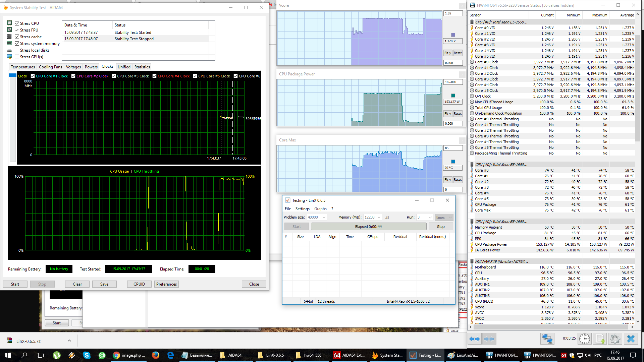644x362 pixels.
Task: Uncheck the Stress CPU checkbox
Action: tap(17, 23)
